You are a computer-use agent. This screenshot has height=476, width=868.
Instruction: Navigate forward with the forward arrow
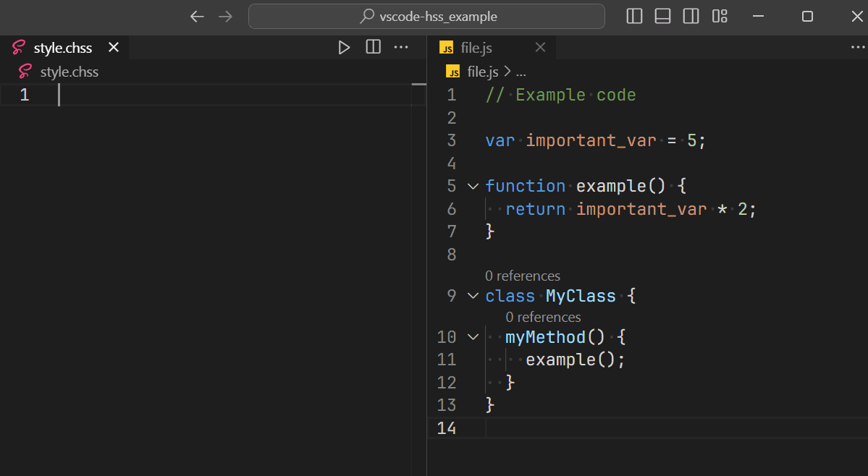[225, 16]
